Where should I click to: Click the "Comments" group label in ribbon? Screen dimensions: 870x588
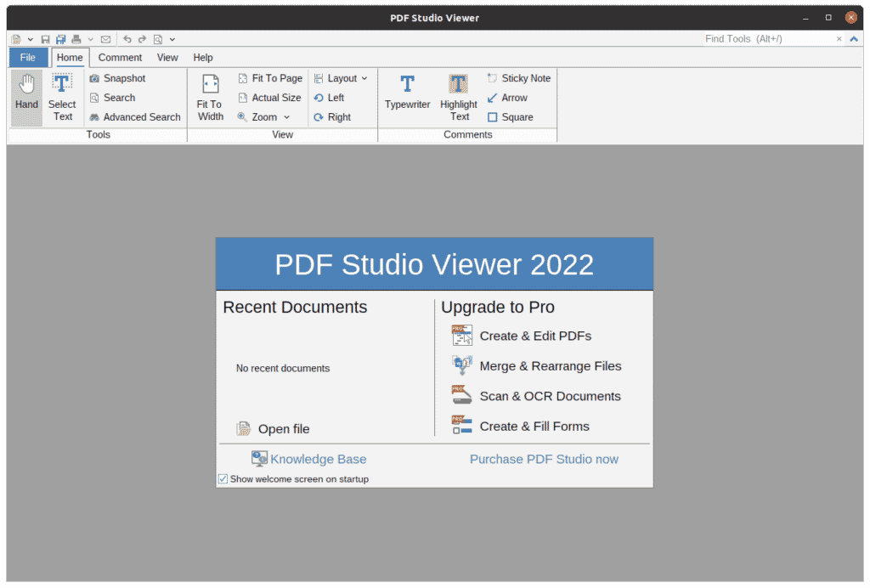click(468, 135)
